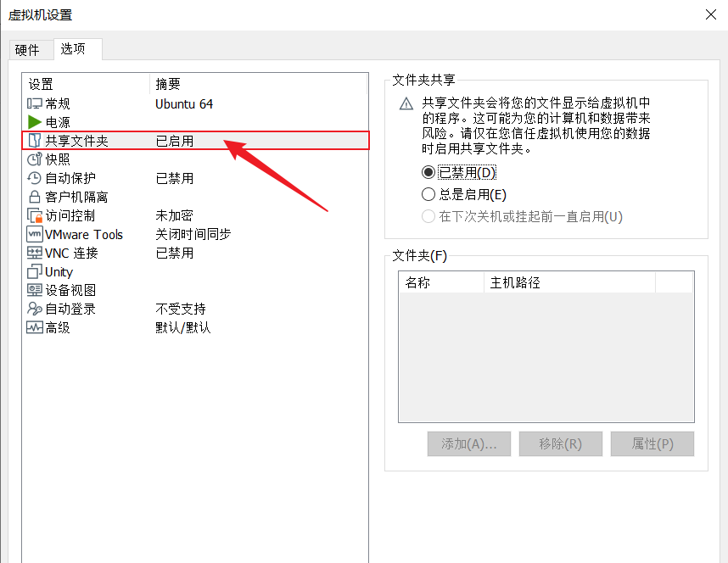The height and width of the screenshot is (563, 728).
Task: Click the VMware Tools vm icon
Action: click(35, 234)
